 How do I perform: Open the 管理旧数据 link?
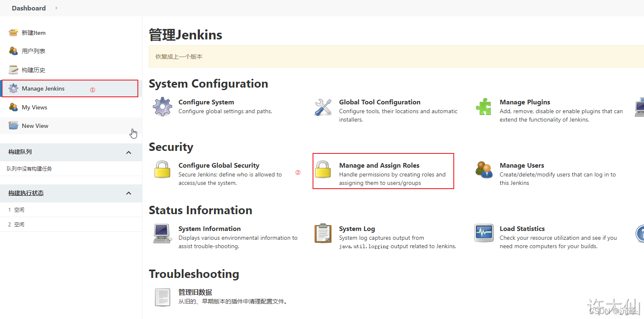click(x=195, y=292)
